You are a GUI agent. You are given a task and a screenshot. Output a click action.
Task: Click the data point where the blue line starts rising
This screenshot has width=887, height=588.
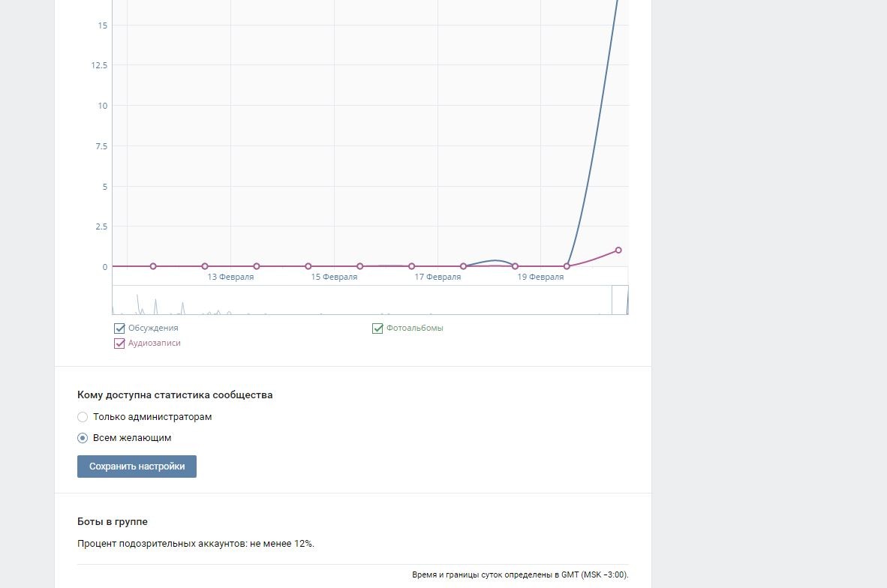pyautogui.click(x=567, y=266)
